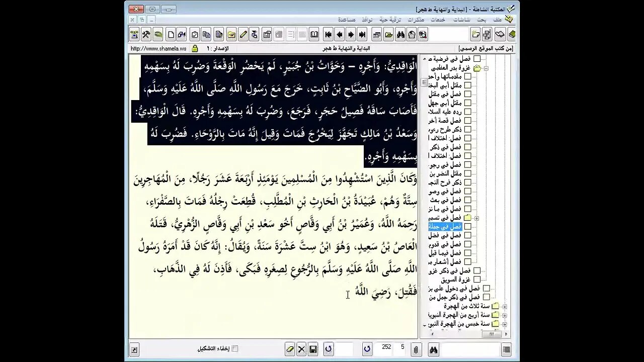Click the yellow folder note toolbar icon
Screen dimensions: 644x362
click(x=231, y=35)
